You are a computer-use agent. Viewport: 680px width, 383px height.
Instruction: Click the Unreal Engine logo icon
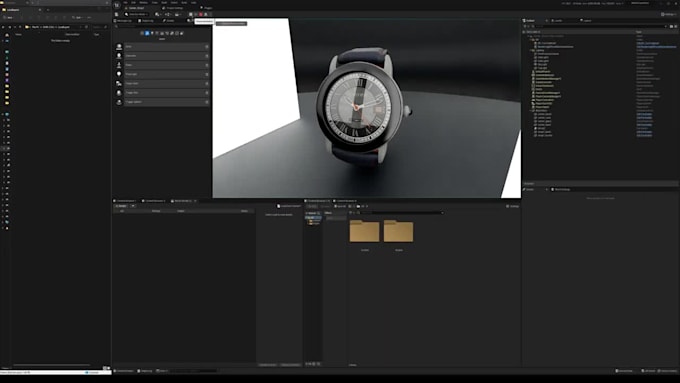tap(117, 5)
